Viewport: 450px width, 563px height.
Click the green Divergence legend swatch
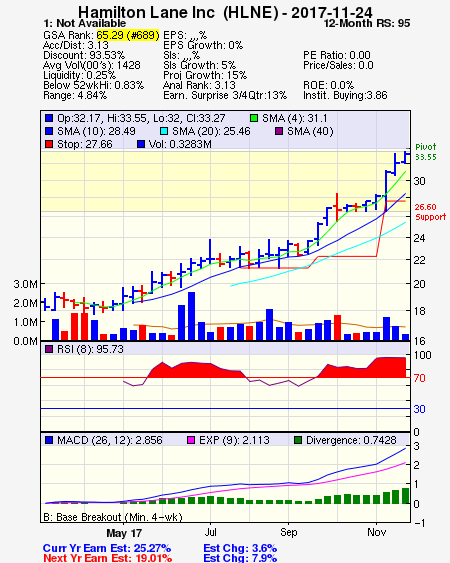pyautogui.click(x=298, y=440)
